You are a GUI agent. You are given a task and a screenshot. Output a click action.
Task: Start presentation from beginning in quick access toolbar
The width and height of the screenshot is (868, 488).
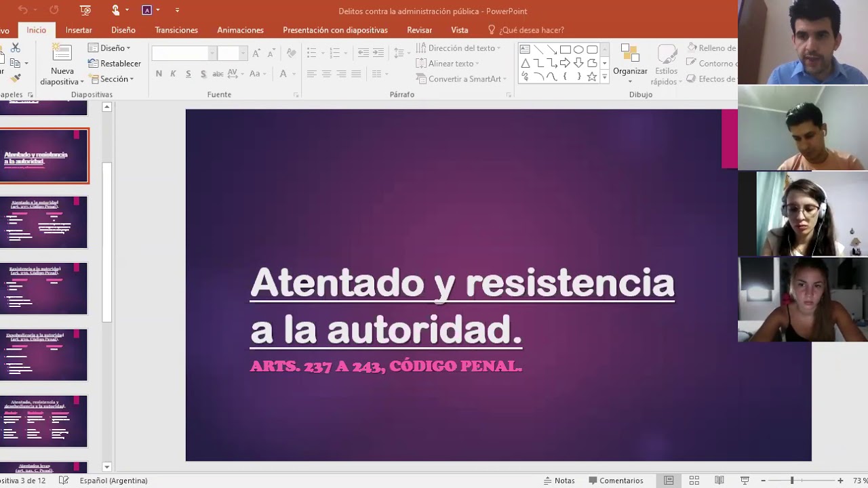coord(85,10)
